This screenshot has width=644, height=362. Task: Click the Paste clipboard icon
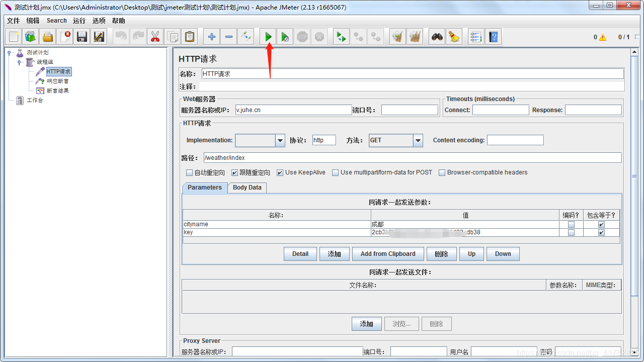click(x=189, y=37)
